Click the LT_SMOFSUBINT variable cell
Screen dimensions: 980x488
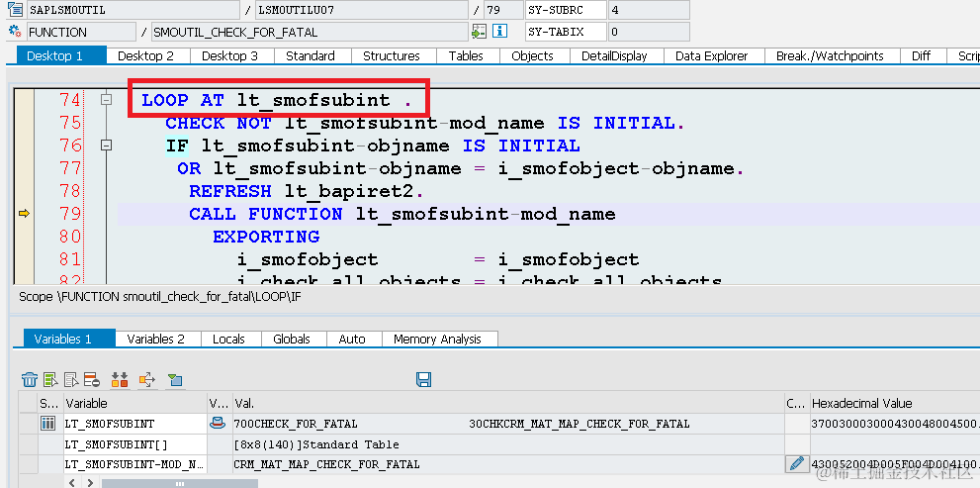coord(135,424)
